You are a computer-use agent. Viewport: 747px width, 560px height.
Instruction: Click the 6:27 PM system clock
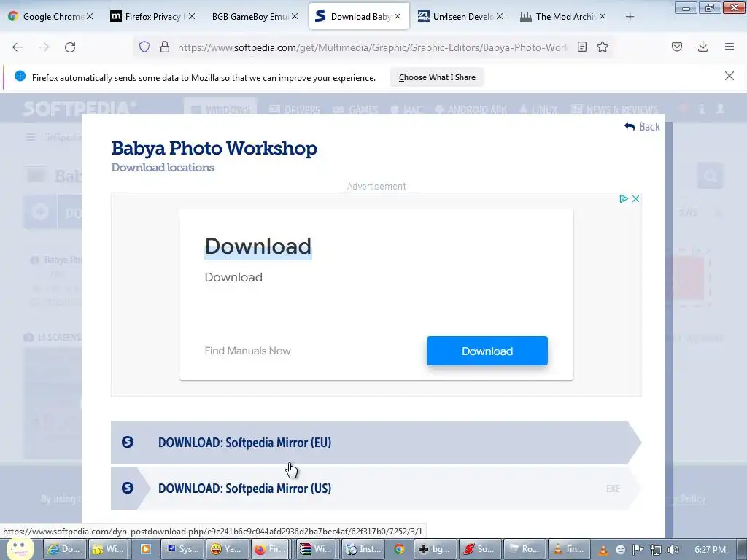[x=710, y=550]
